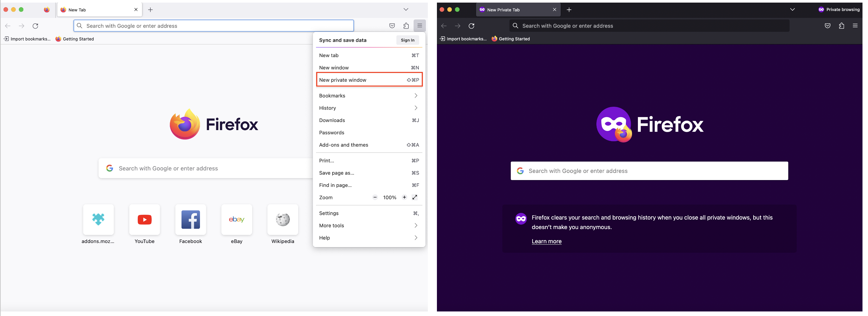Open hamburger menu in the private window
The image size is (868, 316).
(x=855, y=26)
